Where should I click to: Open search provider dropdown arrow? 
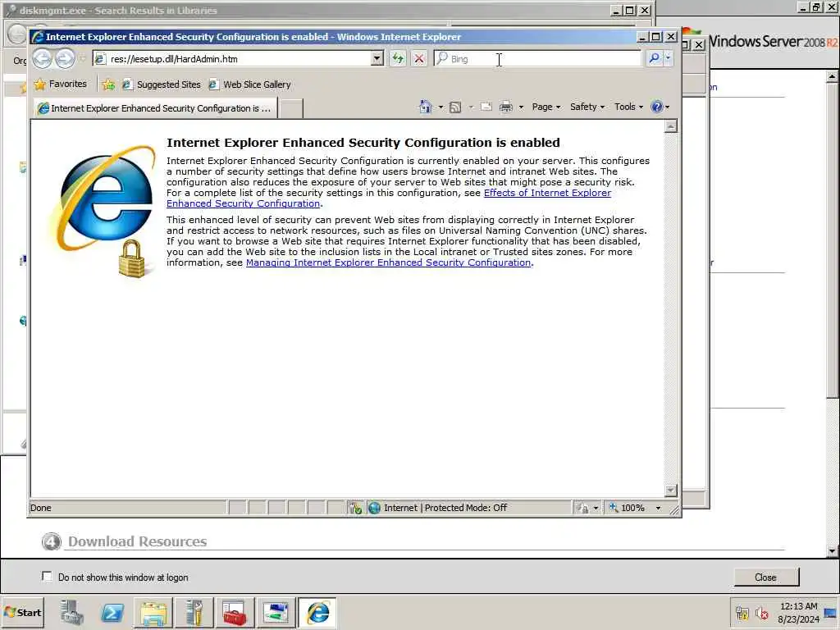pos(668,58)
